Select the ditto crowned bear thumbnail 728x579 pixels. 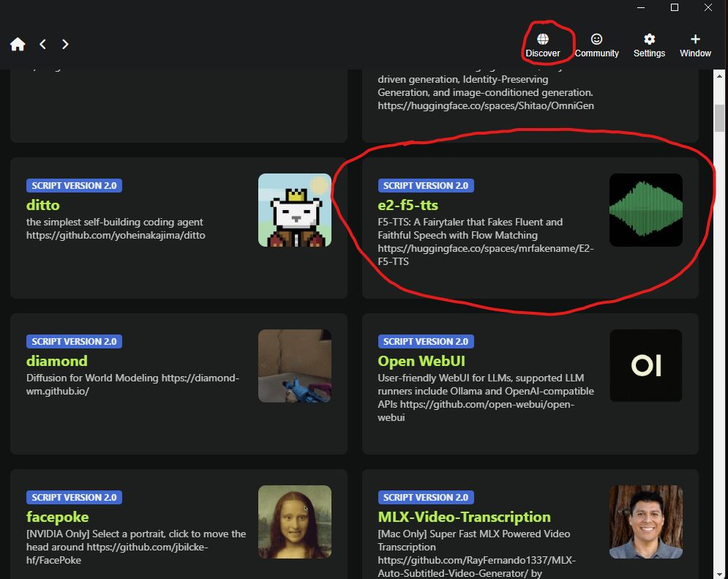click(295, 210)
